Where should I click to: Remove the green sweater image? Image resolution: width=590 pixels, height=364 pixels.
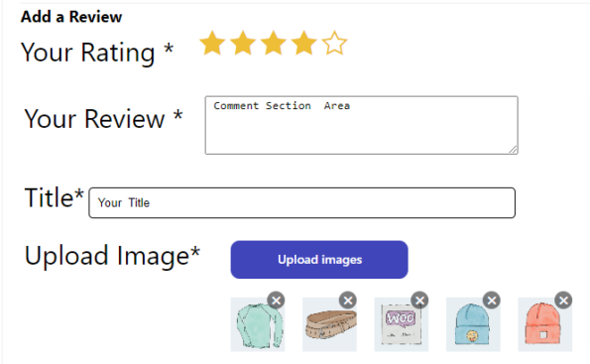pos(277,301)
